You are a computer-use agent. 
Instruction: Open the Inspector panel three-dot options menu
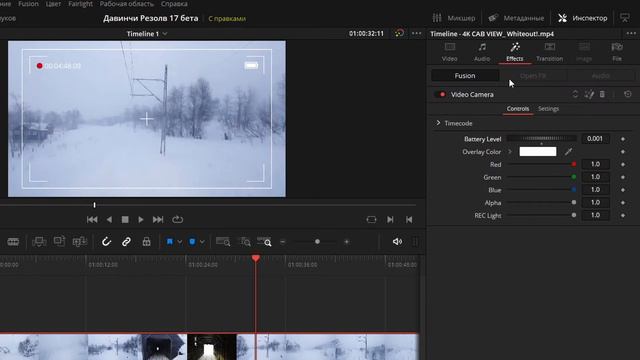(631, 33)
